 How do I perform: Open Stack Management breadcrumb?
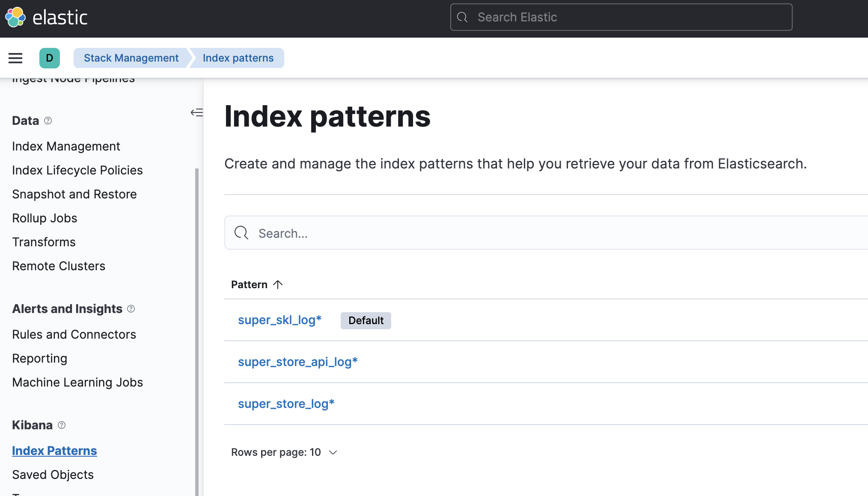[x=131, y=58]
